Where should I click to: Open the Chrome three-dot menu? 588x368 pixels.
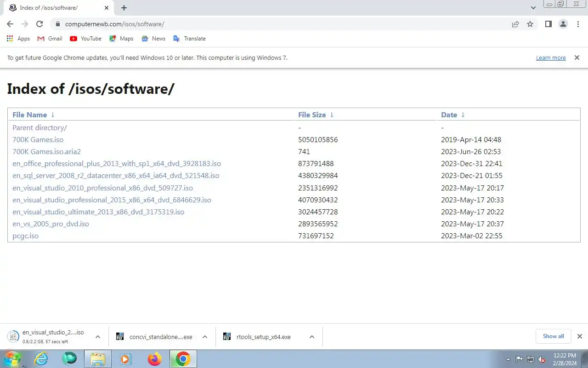578,24
